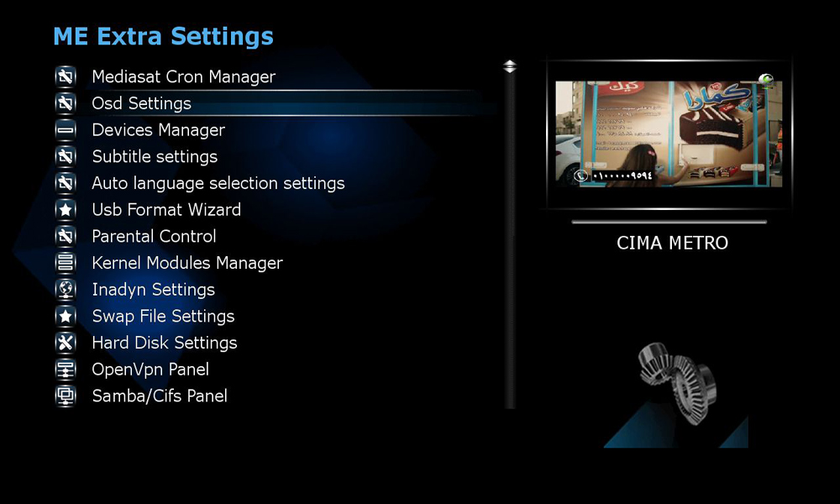The height and width of the screenshot is (504, 840).
Task: Click the star icon beside Usb Format Wizard
Action: (x=66, y=209)
